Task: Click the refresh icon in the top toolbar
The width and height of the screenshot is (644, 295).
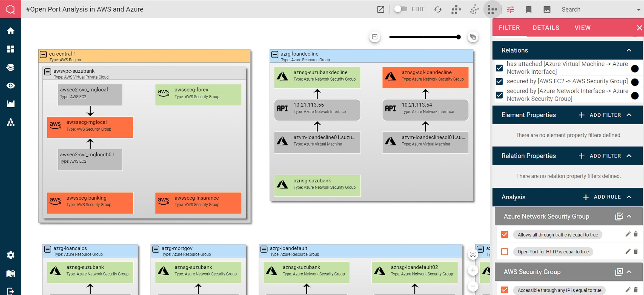Action: coord(437,10)
